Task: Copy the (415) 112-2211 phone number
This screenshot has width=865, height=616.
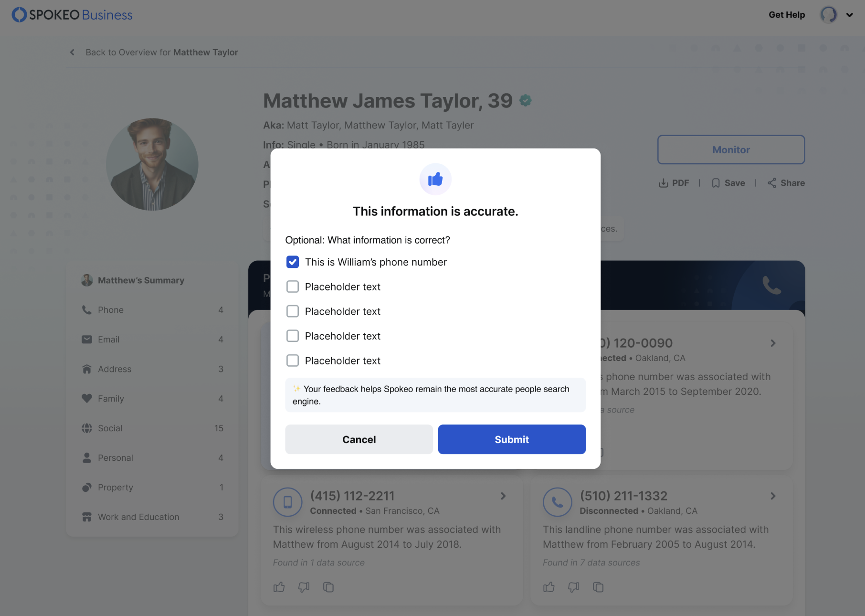Action: point(328,587)
